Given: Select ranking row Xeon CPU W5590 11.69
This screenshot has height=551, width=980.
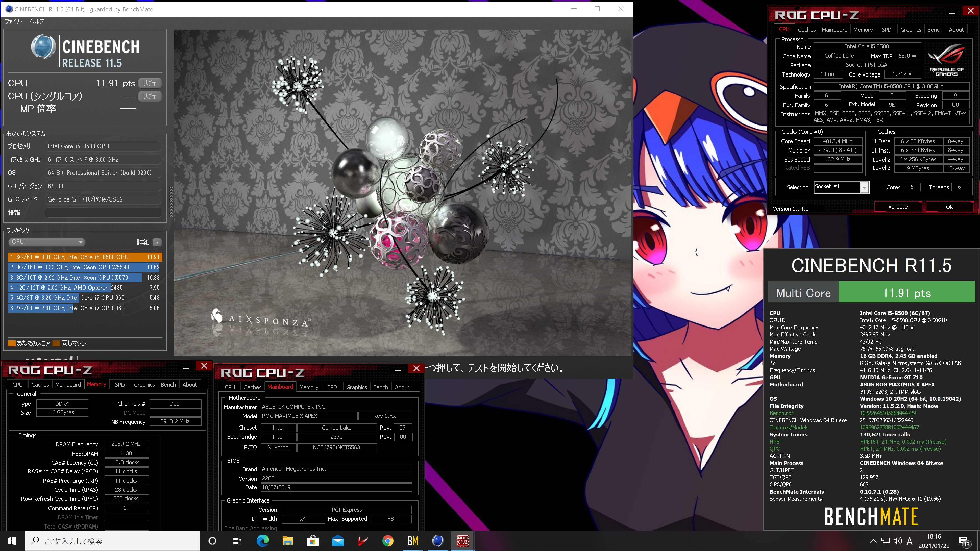Looking at the screenshot, I should [85, 267].
